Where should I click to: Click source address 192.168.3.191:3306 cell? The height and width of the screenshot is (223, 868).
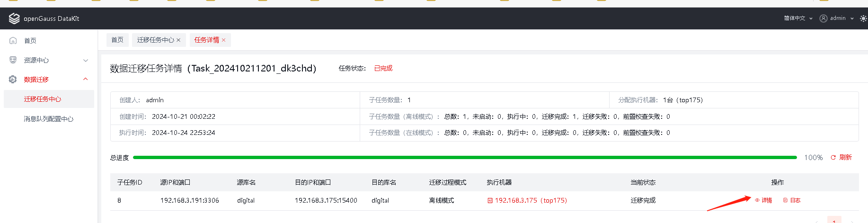coord(190,201)
